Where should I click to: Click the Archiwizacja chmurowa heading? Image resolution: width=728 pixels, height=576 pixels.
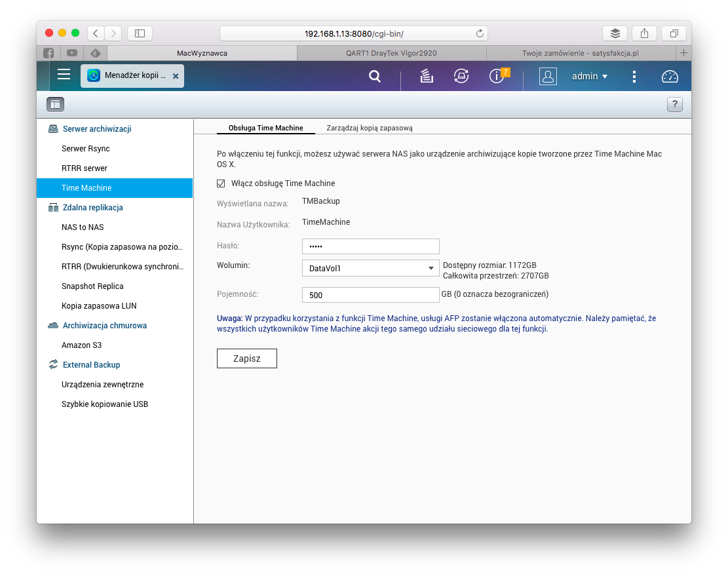coord(105,326)
